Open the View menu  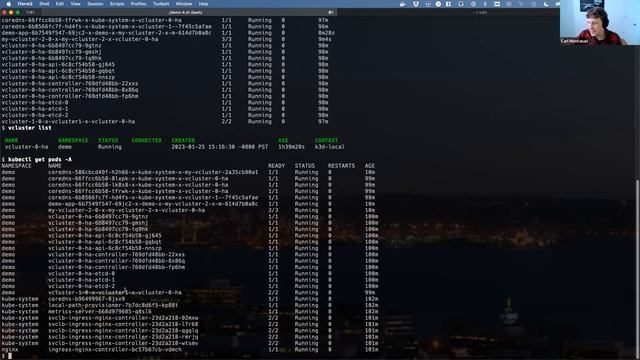76,4
